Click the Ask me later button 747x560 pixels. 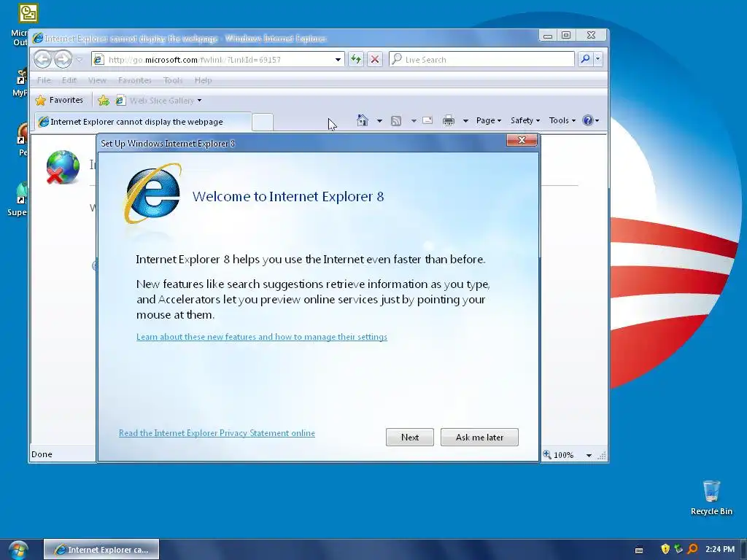(479, 437)
